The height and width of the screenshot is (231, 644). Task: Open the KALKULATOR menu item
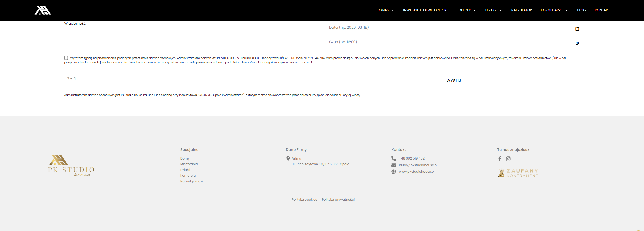point(521,10)
